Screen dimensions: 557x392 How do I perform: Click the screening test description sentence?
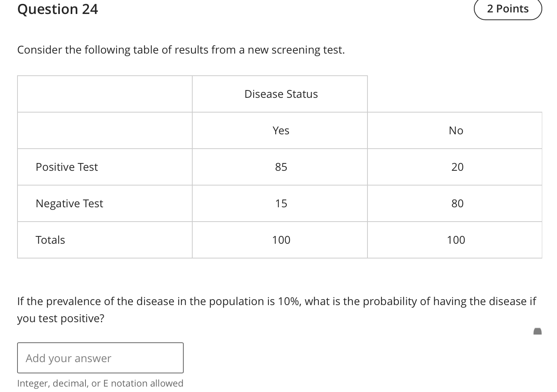[x=181, y=50]
